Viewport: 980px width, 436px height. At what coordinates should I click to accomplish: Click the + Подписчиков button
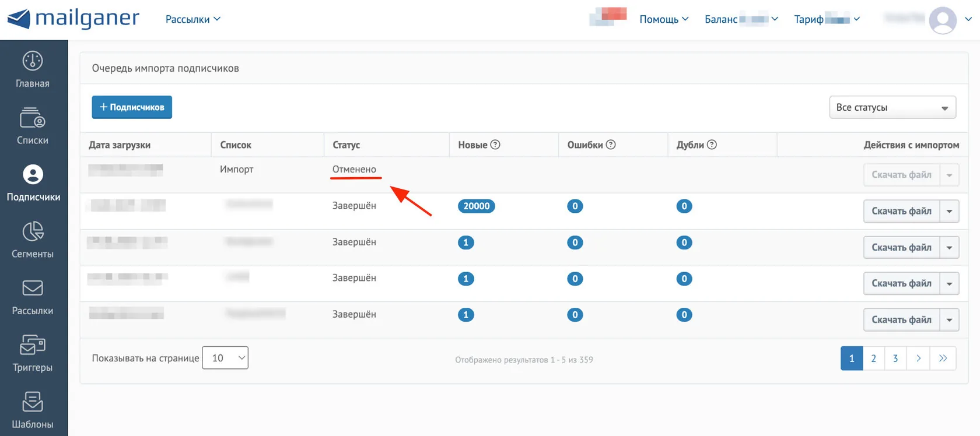[x=132, y=107]
